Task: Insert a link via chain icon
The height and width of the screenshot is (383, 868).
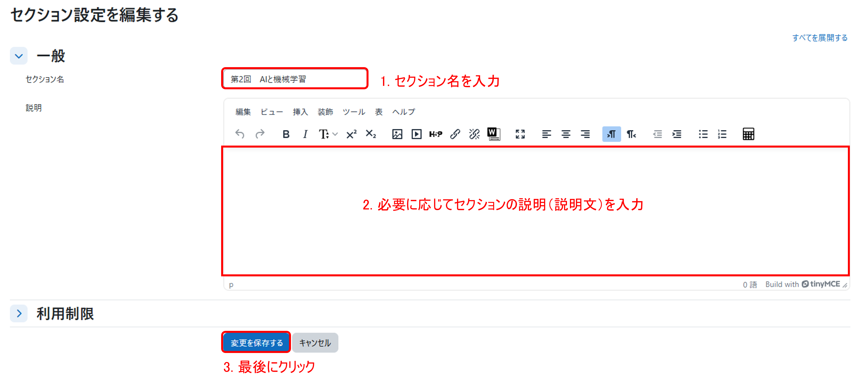Action: coord(455,134)
